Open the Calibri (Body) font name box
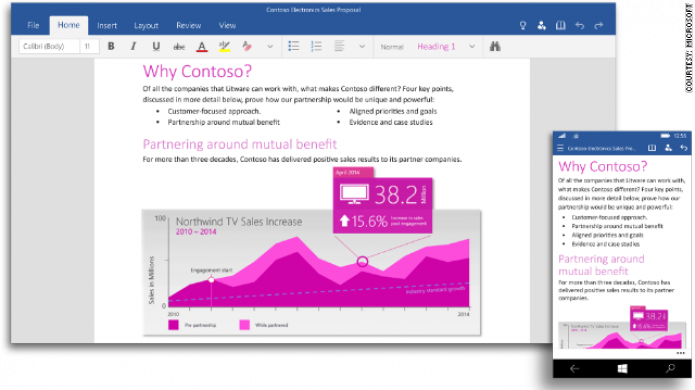 (x=49, y=46)
